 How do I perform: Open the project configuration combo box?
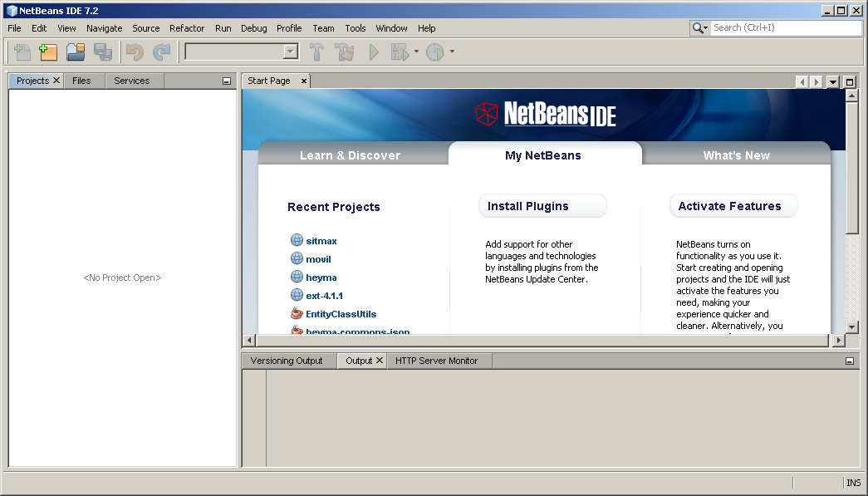point(242,52)
